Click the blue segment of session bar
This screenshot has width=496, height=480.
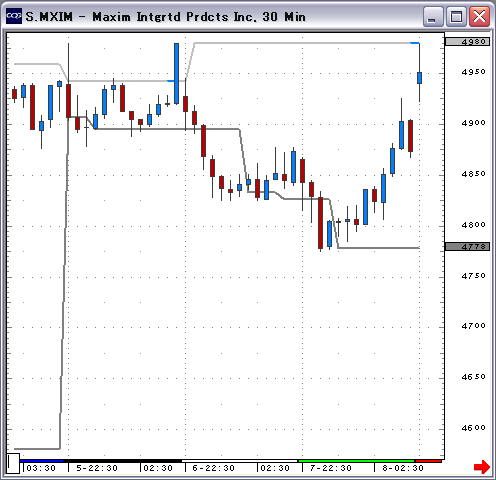pyautogui.click(x=42, y=461)
